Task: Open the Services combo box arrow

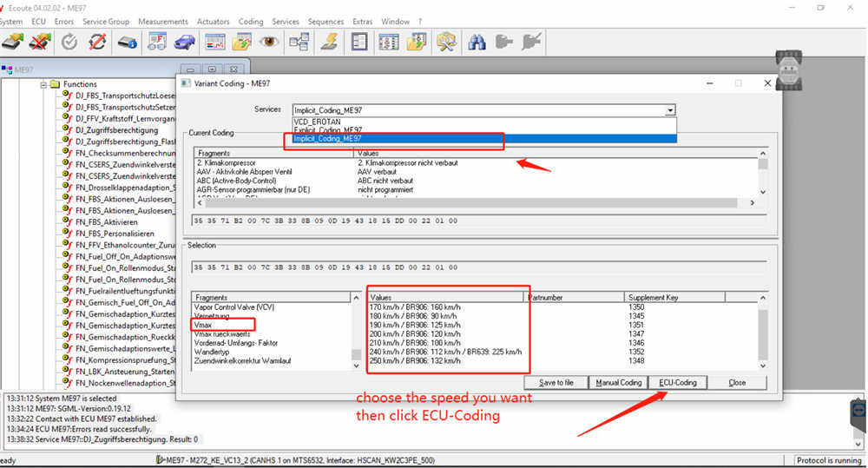Action: [x=669, y=110]
